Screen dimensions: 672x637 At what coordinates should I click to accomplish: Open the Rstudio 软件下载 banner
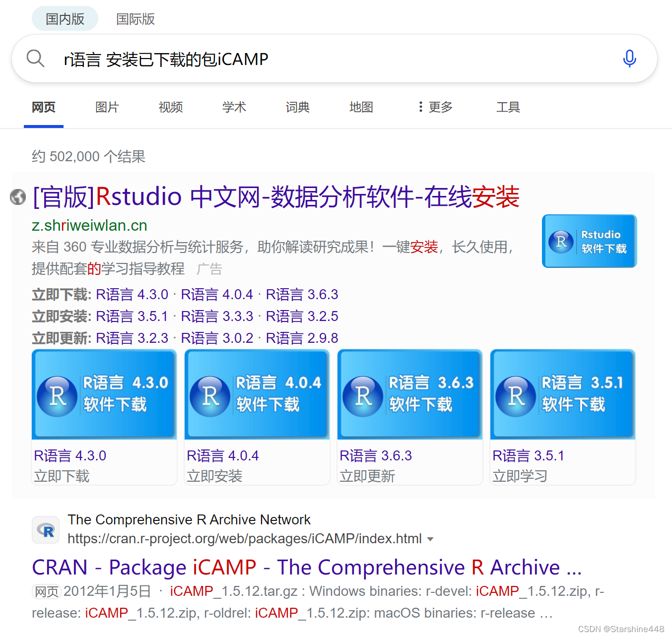(x=589, y=241)
